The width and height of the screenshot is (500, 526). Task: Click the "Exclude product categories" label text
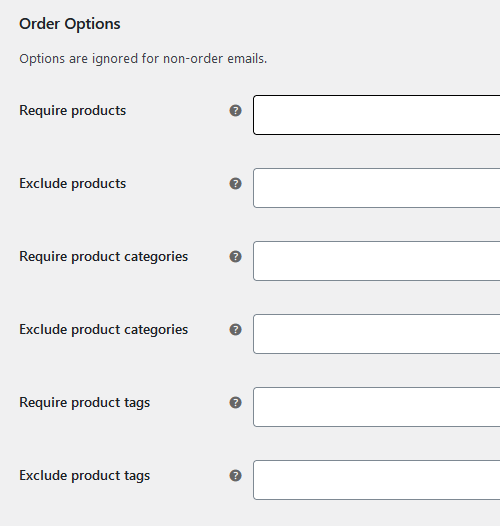click(103, 330)
